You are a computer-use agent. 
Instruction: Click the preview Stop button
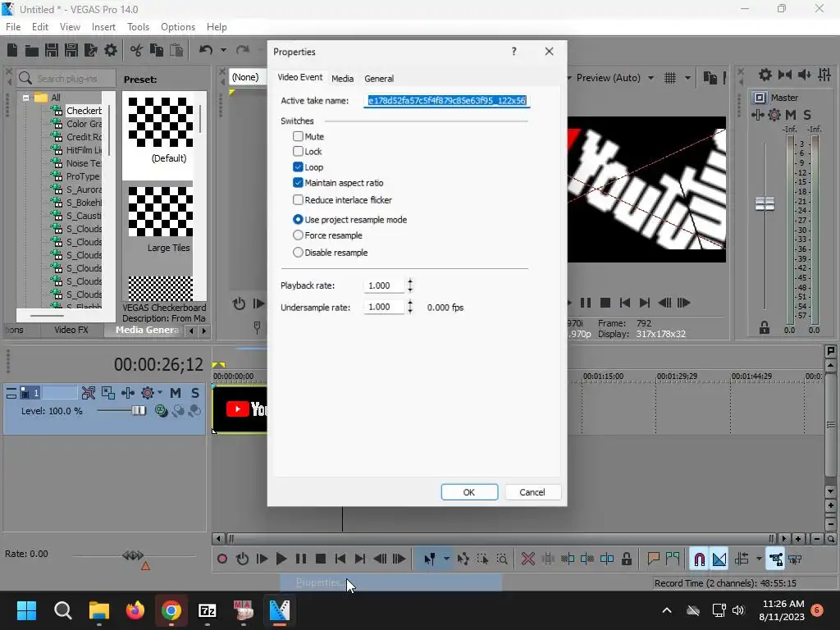click(x=605, y=303)
